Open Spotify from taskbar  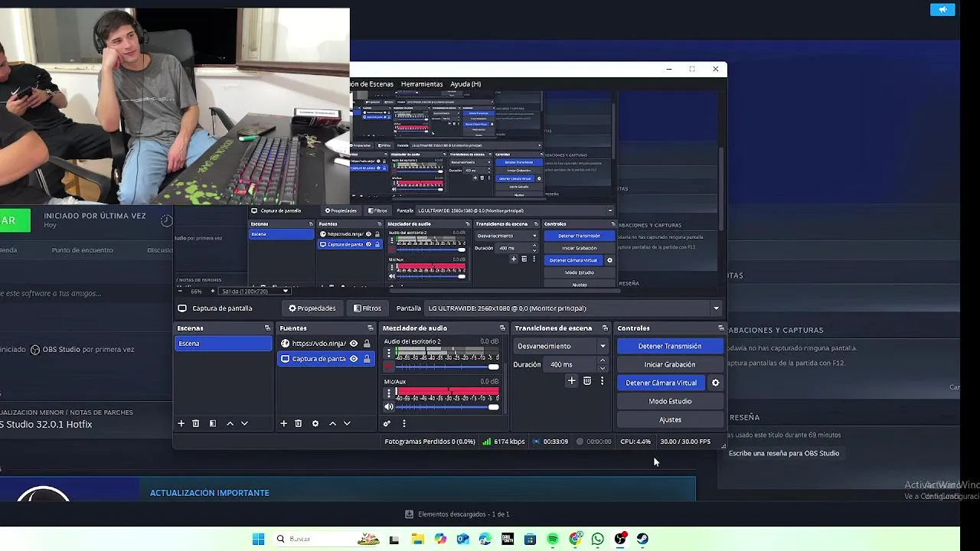click(x=553, y=539)
